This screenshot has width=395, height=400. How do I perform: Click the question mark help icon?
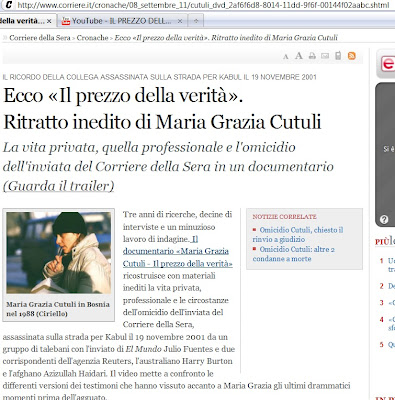point(384,219)
